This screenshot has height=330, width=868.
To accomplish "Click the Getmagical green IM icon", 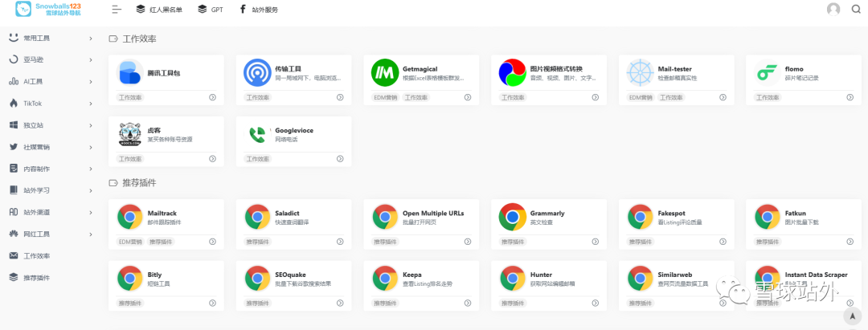I will 384,73.
